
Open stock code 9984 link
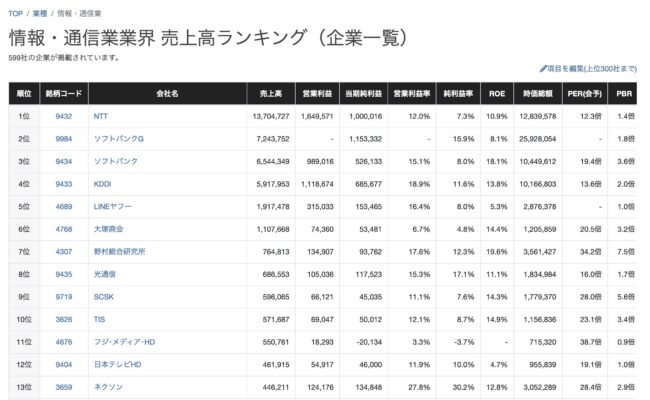(x=63, y=139)
